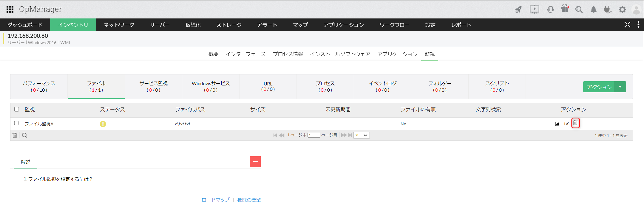Image resolution: width=644 pixels, height=220 pixels.
Task: Open the アクション dropdown arrow
Action: coord(620,87)
